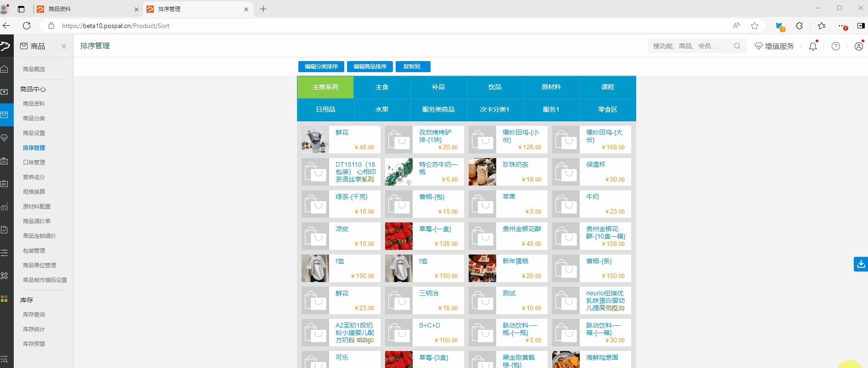Select the 饮品 category tab
Image resolution: width=868 pixels, height=368 pixels.
tap(495, 87)
